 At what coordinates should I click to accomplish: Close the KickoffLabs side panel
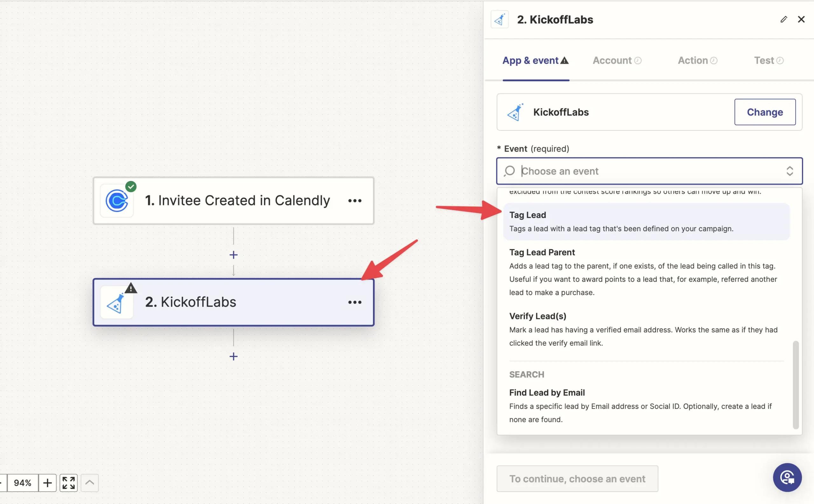(801, 19)
